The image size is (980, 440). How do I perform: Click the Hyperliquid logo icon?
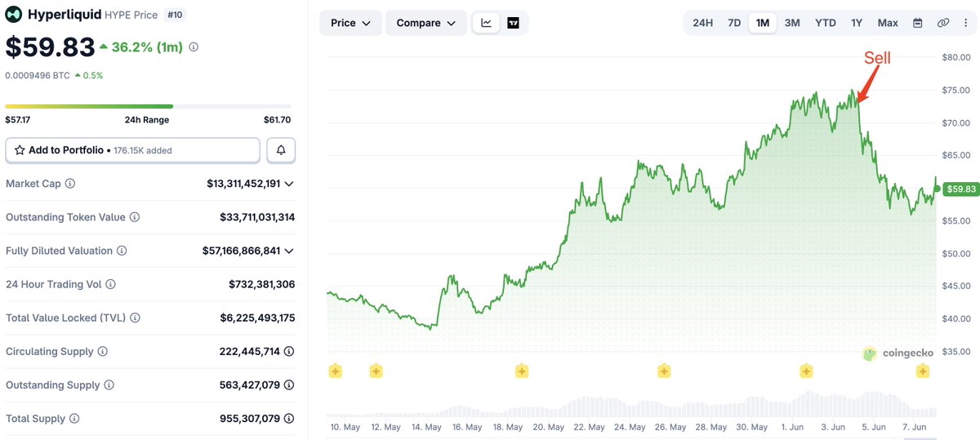point(14,15)
